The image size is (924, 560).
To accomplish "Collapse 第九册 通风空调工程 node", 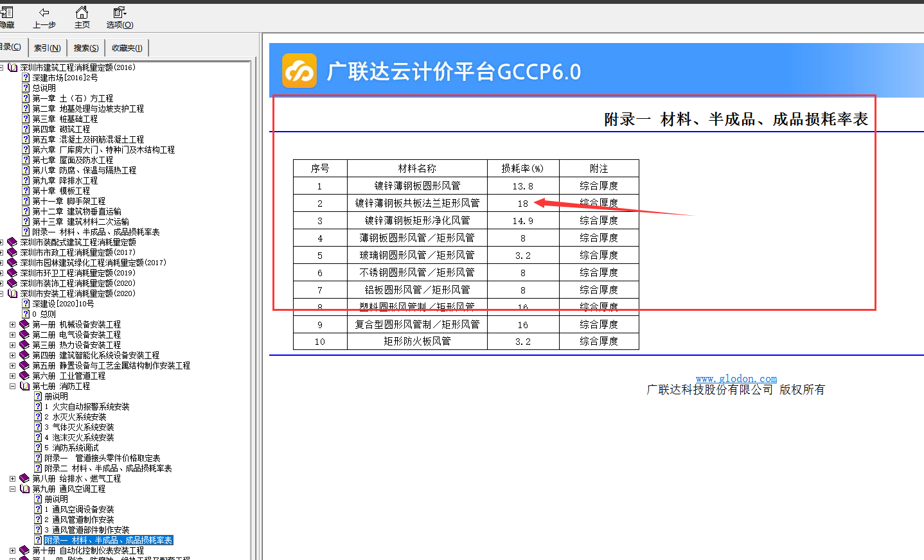I will (x=12, y=489).
